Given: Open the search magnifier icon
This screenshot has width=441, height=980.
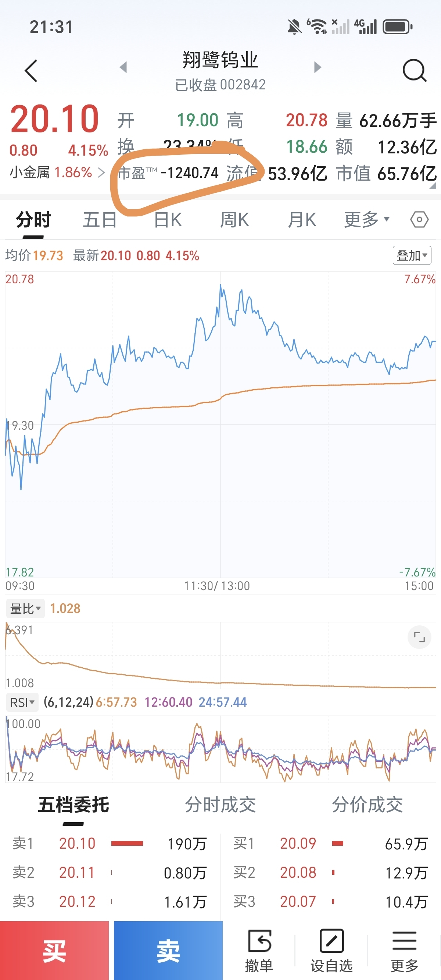Looking at the screenshot, I should [414, 71].
